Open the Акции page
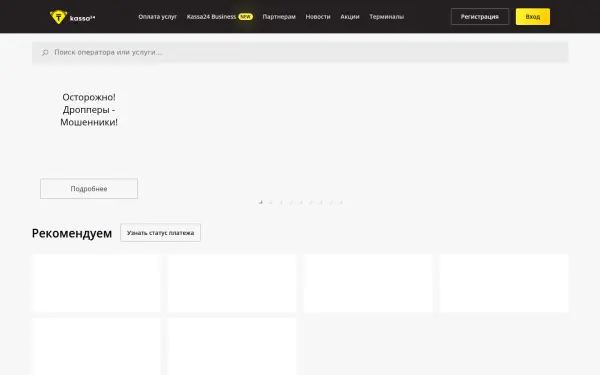600x375 pixels. click(x=350, y=17)
